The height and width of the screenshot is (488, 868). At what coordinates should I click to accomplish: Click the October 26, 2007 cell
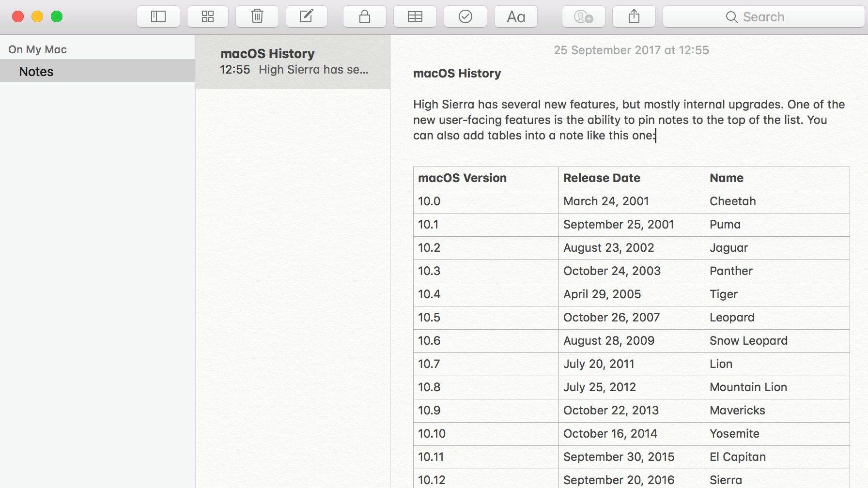632,318
